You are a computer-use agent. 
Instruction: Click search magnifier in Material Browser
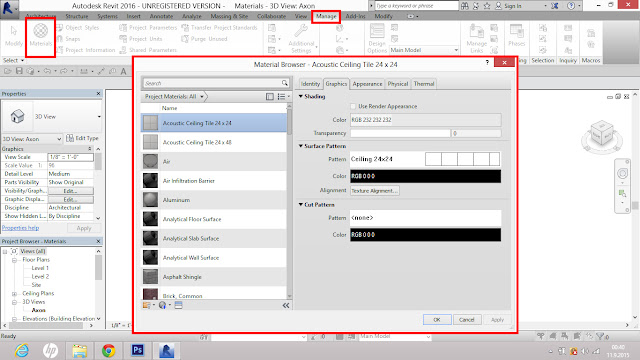pyautogui.click(x=284, y=83)
